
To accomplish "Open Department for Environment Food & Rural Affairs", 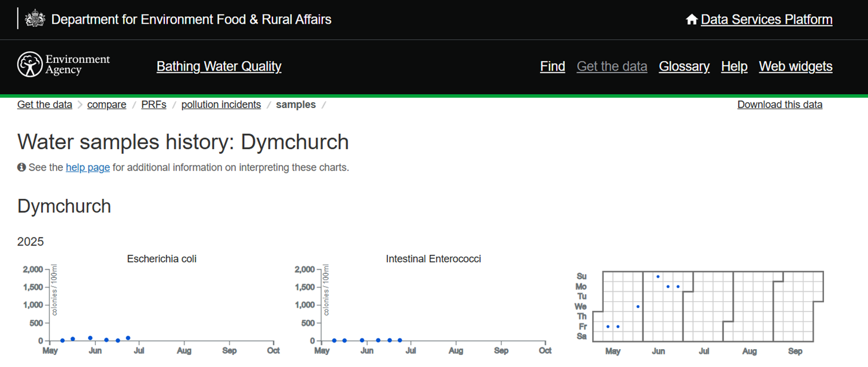I will (x=191, y=20).
